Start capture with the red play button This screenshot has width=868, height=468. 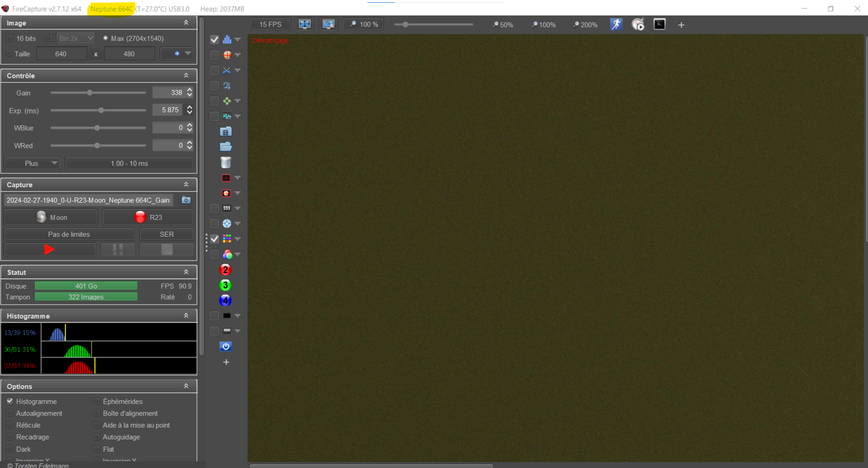49,249
